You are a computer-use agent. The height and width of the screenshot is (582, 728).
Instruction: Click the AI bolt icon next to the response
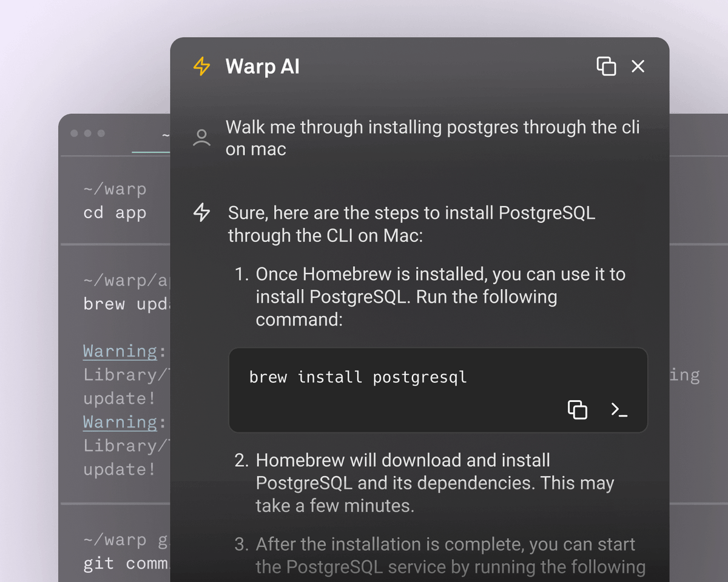(201, 213)
